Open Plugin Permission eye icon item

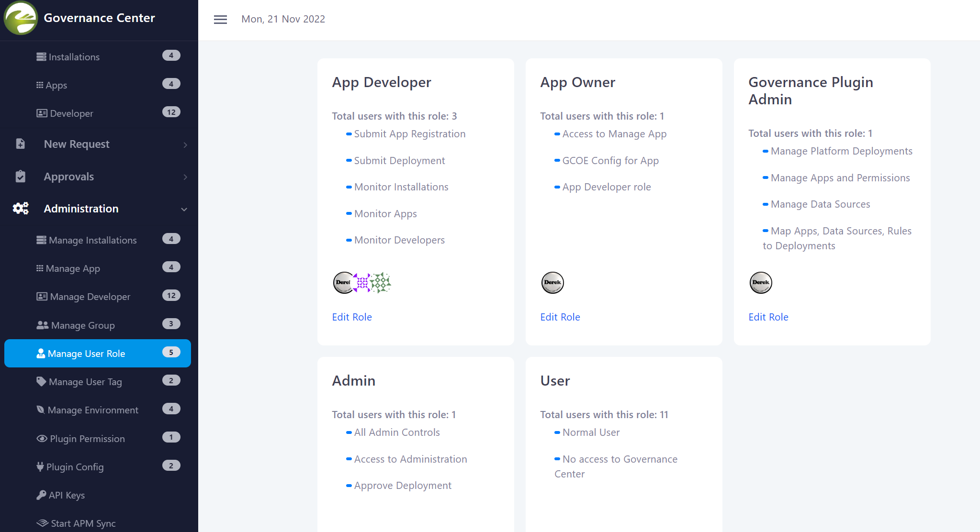tap(42, 439)
